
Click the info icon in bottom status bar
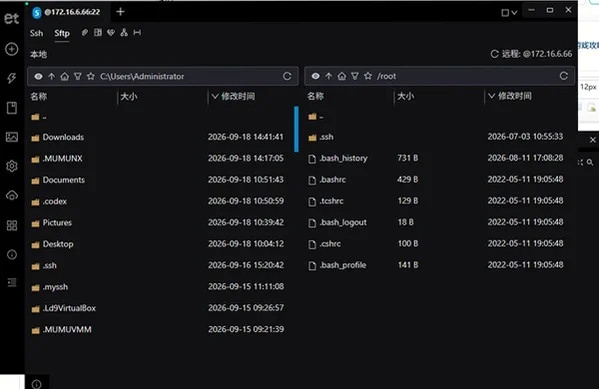(x=36, y=384)
